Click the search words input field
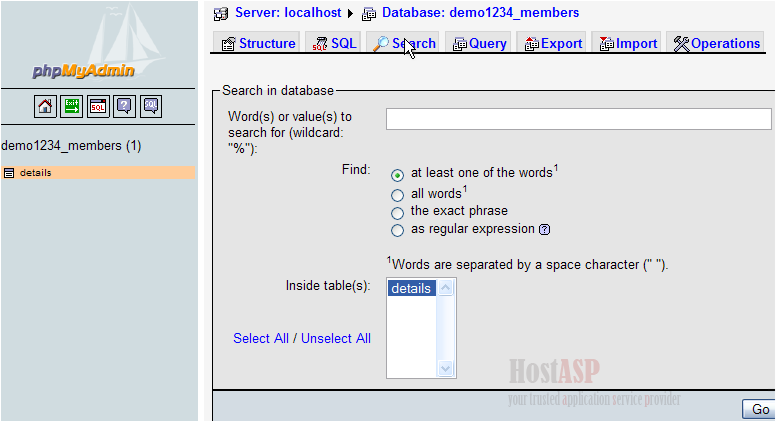The height and width of the screenshot is (422, 776). 578,119
